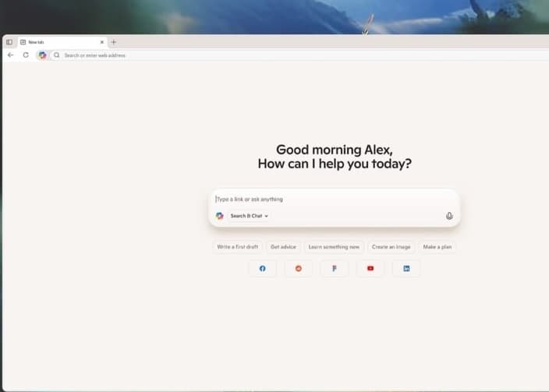Open the LinkedIn shortcut tile

pyautogui.click(x=406, y=268)
